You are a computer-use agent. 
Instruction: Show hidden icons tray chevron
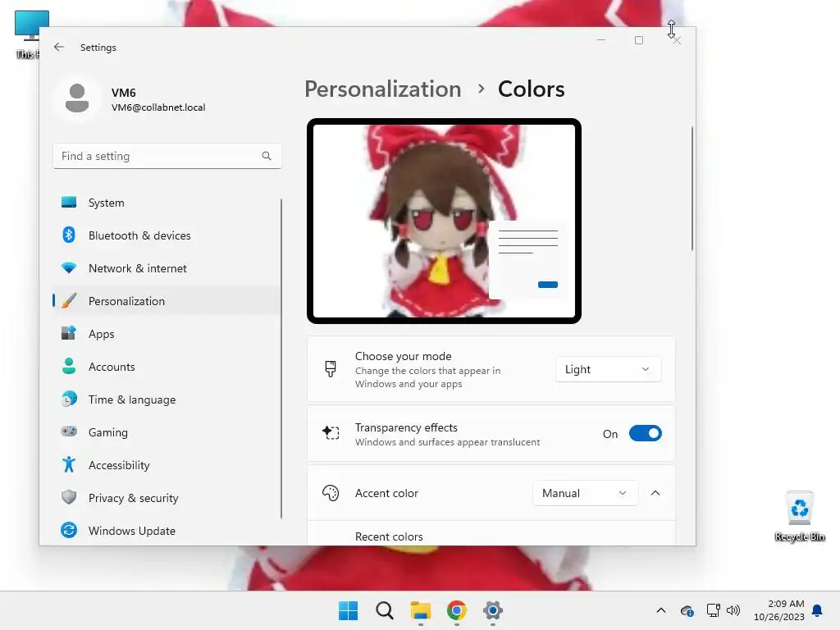click(661, 610)
